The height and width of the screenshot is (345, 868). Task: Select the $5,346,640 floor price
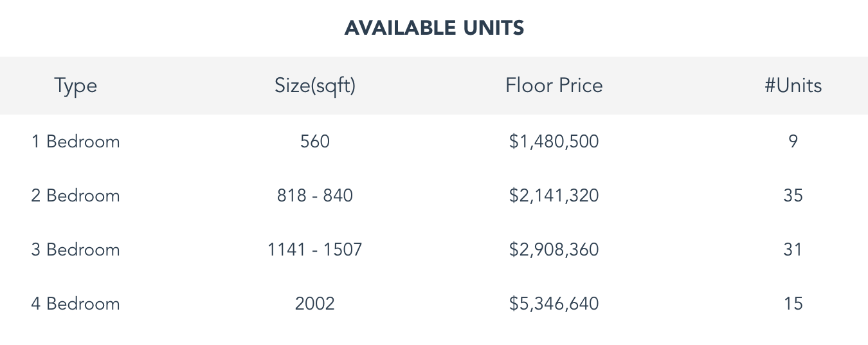pos(554,304)
